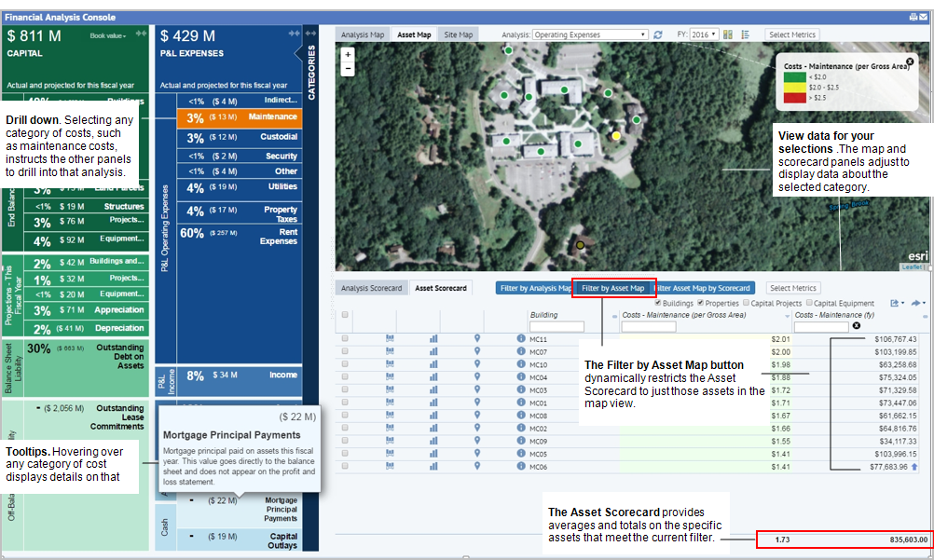Viewport: 934px width, 560px height.
Task: Click the refresh icon beside the Analysis dropdown
Action: point(660,34)
